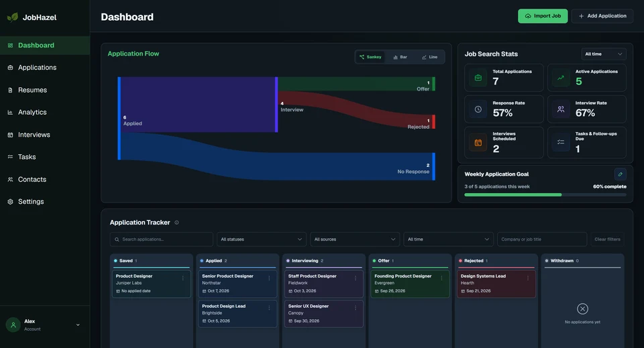
Task: Open the Brightside Product Design Lead card
Action: click(237, 314)
